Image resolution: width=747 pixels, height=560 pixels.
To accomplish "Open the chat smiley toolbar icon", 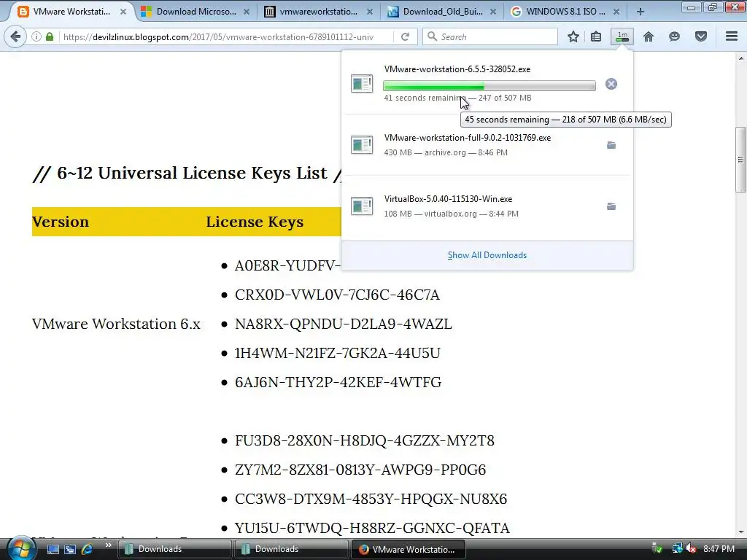I will [674, 36].
